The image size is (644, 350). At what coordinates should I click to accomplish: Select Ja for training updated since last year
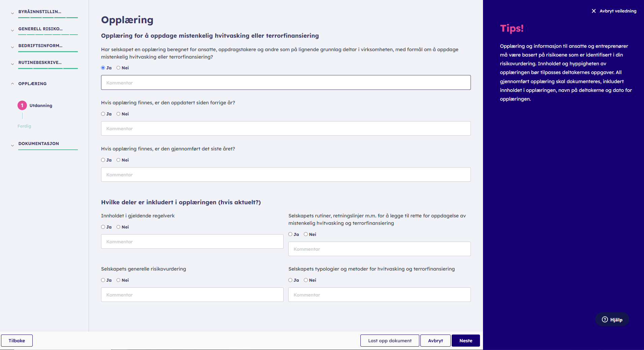click(x=103, y=114)
